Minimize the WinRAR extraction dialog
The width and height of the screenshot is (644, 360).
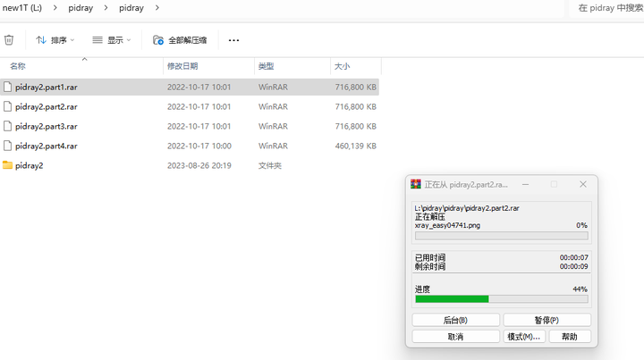pyautogui.click(x=525, y=185)
